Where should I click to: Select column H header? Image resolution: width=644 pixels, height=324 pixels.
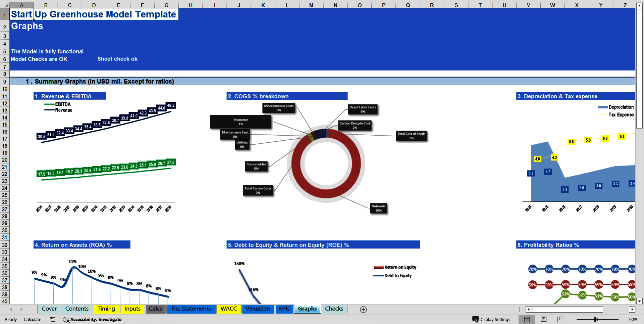click(191, 5)
